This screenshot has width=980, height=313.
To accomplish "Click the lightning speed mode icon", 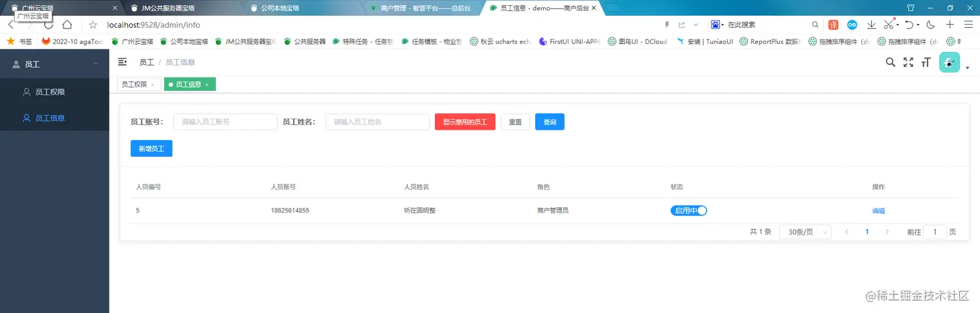I will click(x=667, y=25).
